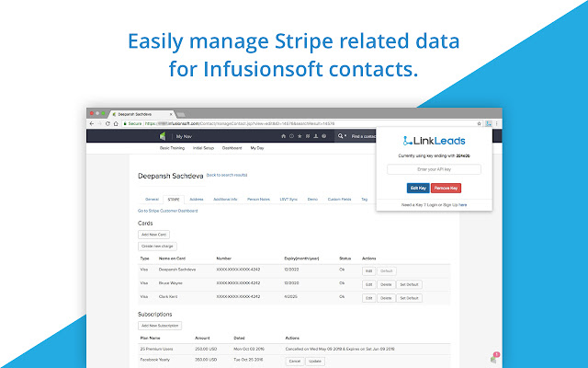Click the 'Clark Kent' name on card cell
The width and height of the screenshot is (588, 368).
168,296
